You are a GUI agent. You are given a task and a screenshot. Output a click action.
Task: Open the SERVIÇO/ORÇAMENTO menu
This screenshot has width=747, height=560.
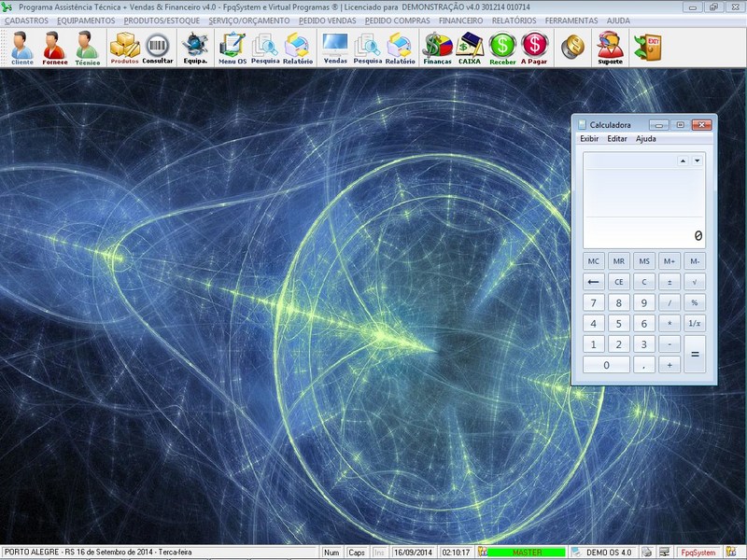(x=249, y=21)
